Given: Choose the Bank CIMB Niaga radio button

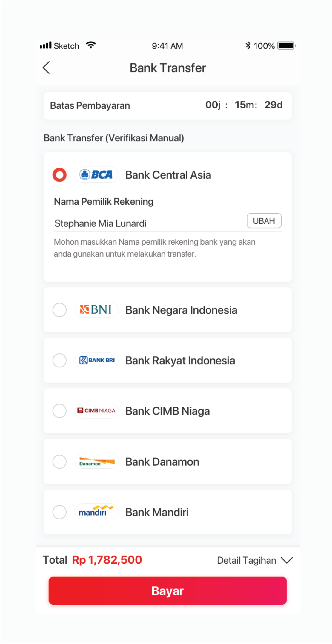Looking at the screenshot, I should pyautogui.click(x=59, y=411).
